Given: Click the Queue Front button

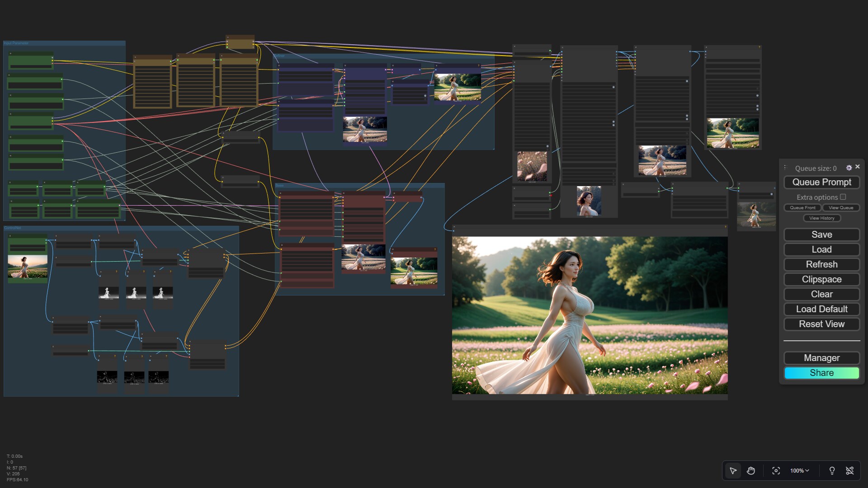Looking at the screenshot, I should pos(802,208).
